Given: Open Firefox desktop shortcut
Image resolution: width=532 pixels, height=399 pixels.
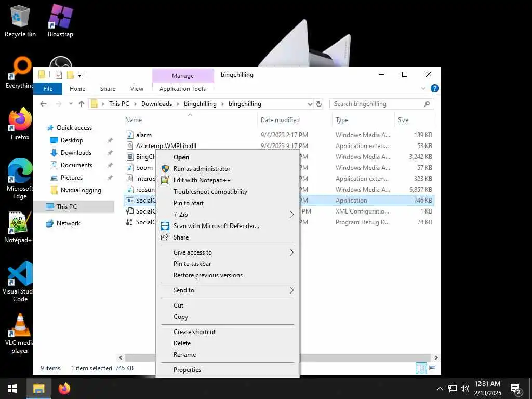Looking at the screenshot, I should [x=20, y=124].
